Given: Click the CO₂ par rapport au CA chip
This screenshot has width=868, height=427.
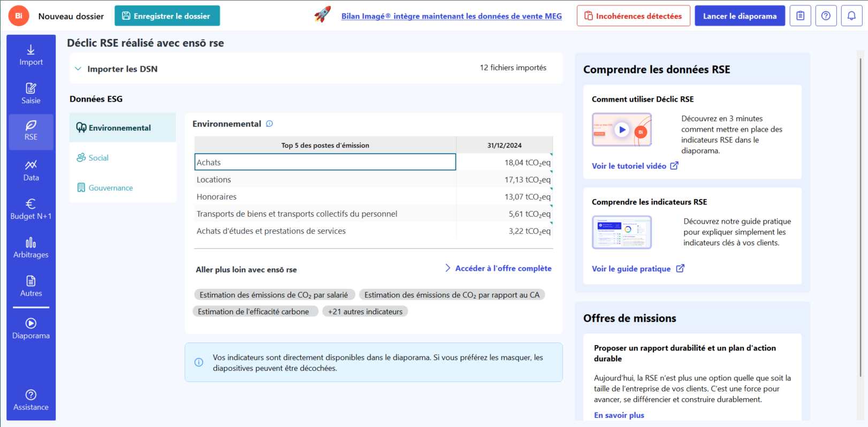Looking at the screenshot, I should pyautogui.click(x=452, y=295).
